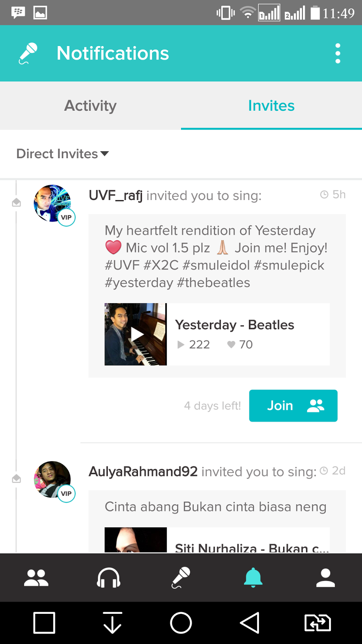Open UVF_rafj username link
Image resolution: width=362 pixels, height=644 pixels.
click(x=116, y=196)
